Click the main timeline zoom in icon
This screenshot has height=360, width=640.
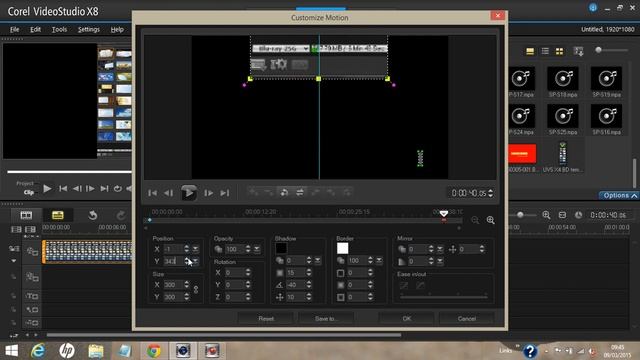click(546, 215)
